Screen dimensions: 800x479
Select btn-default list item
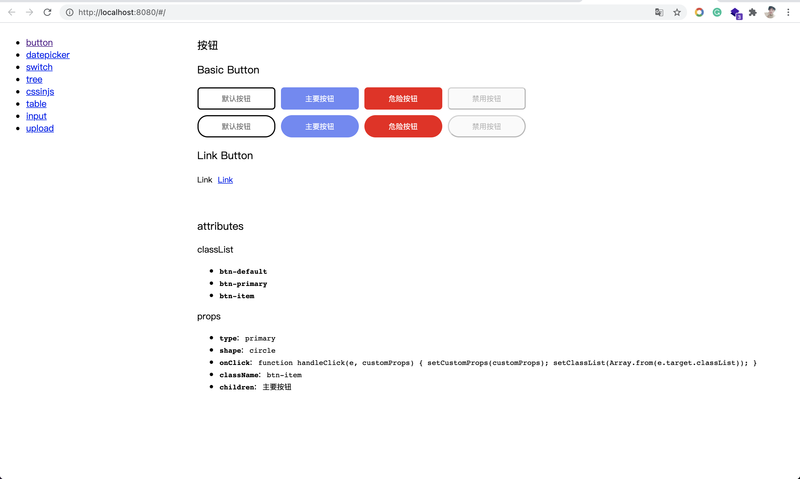click(x=243, y=272)
